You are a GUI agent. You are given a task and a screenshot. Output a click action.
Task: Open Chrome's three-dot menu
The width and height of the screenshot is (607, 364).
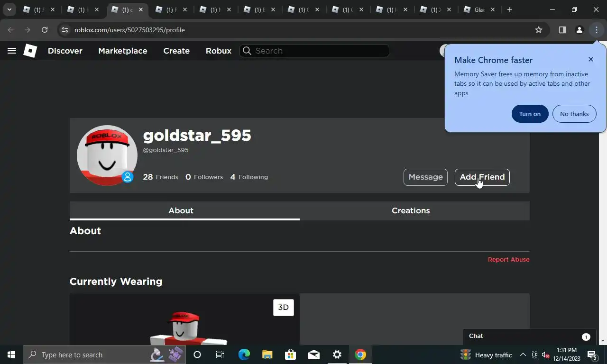(x=596, y=30)
